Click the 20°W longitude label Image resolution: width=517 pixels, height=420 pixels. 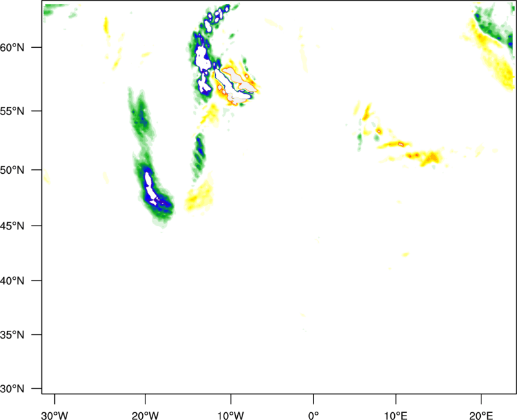pyautogui.click(x=145, y=415)
